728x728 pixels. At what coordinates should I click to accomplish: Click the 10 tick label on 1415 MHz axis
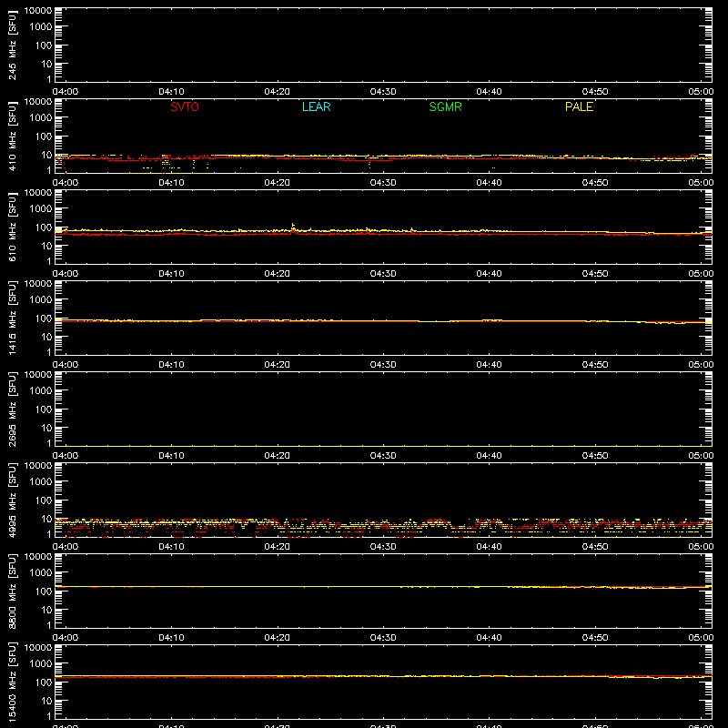[x=46, y=337]
